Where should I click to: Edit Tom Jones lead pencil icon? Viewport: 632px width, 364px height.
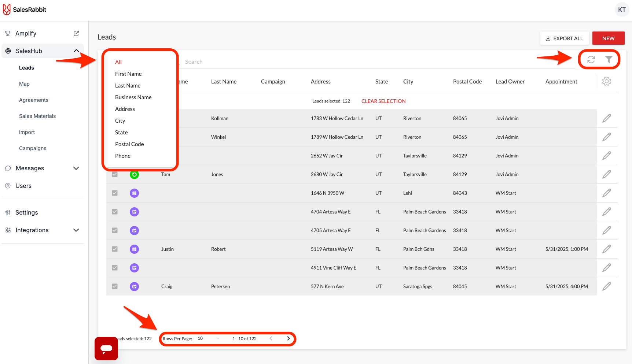607,174
